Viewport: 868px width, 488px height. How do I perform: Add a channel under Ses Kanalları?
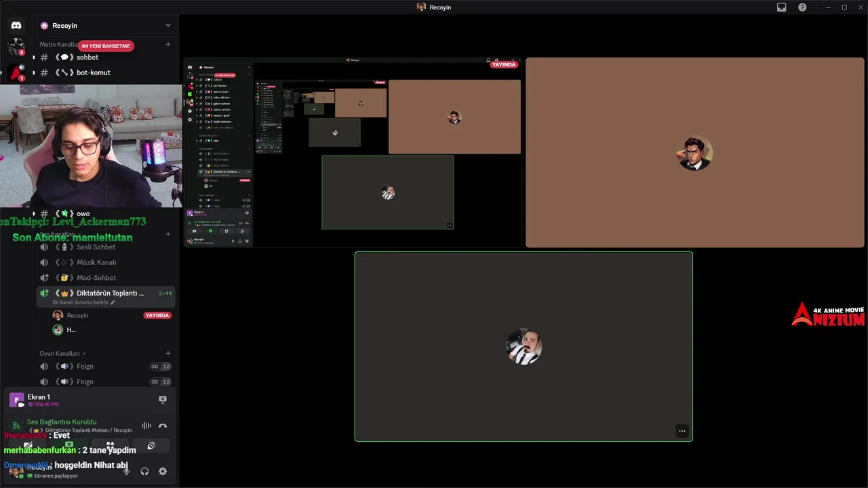(x=168, y=234)
